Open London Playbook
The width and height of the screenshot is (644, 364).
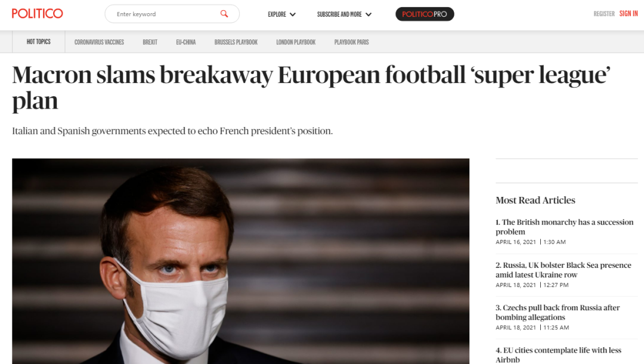pyautogui.click(x=296, y=42)
